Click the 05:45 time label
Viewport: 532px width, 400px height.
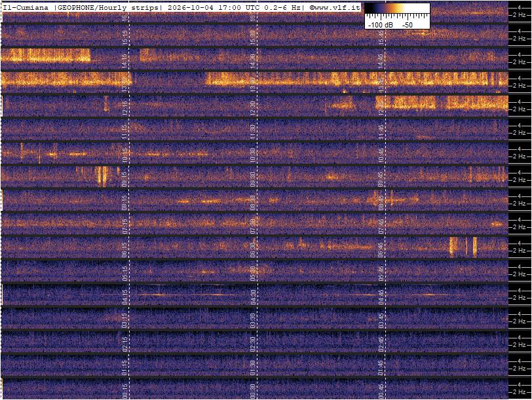381,274
